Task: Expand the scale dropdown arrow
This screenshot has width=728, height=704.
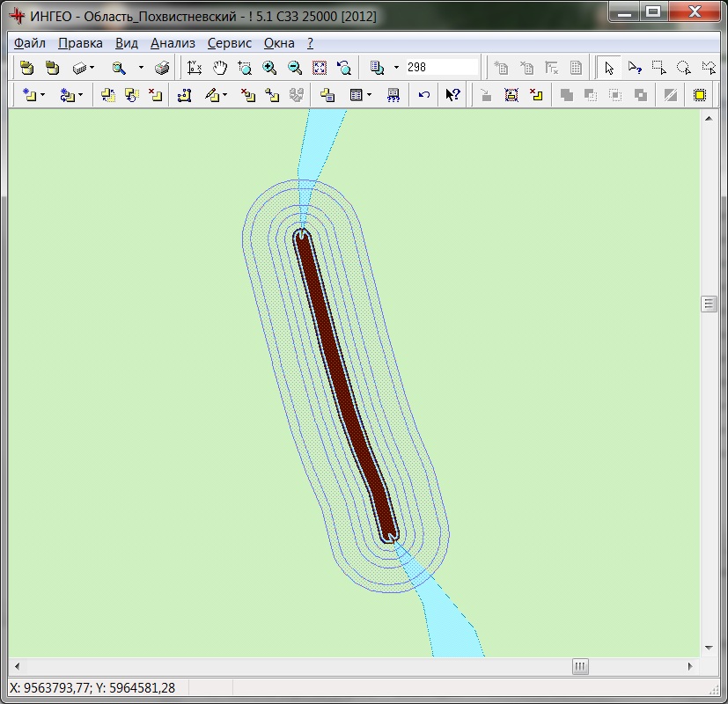Action: tap(396, 68)
